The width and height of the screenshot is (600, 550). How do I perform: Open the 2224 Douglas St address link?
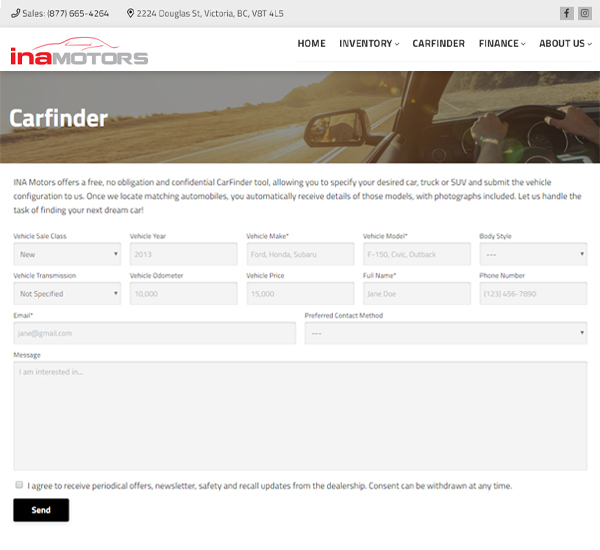[210, 13]
